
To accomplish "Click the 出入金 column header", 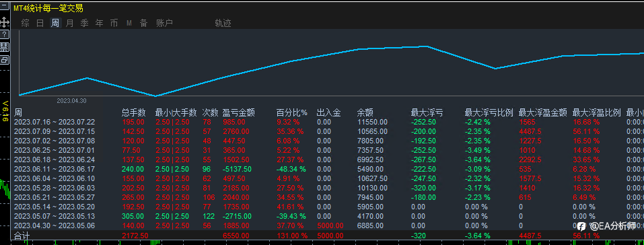I will click(x=328, y=112).
